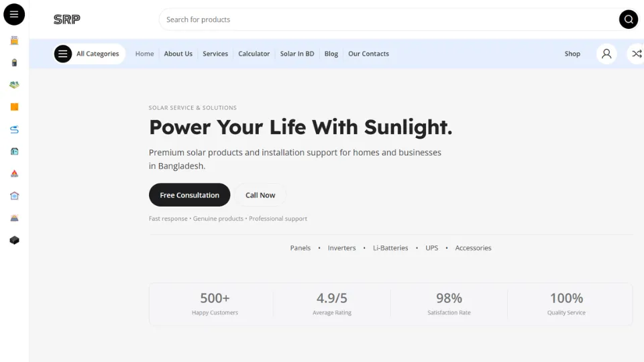The width and height of the screenshot is (644, 362).
Task: Expand the All Categories dropdown
Action: click(x=90, y=54)
